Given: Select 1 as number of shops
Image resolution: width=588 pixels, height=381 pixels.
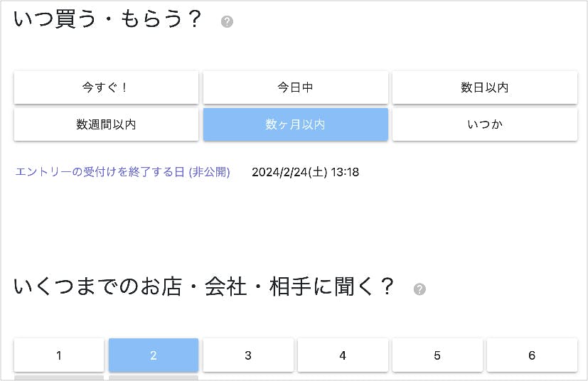Looking at the screenshot, I should (x=59, y=355).
